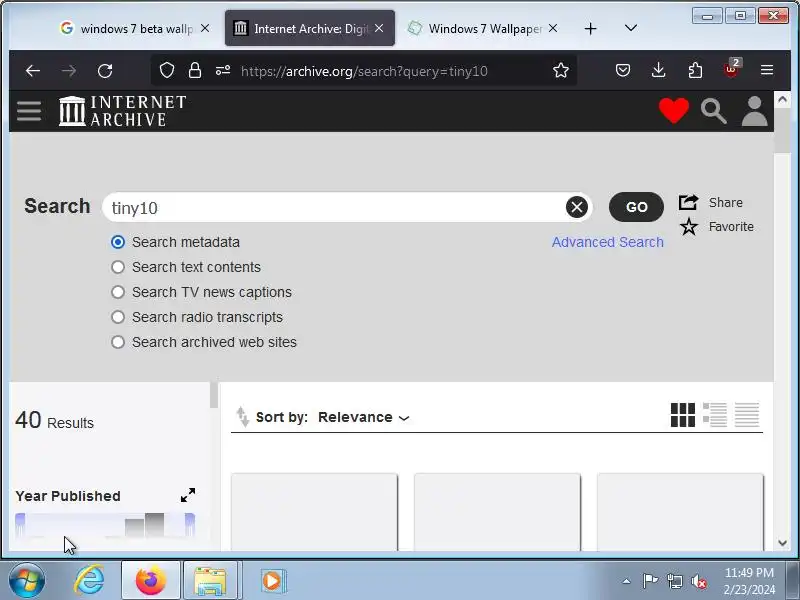
Task: Open the Firefox application menu
Action: pyautogui.click(x=767, y=70)
